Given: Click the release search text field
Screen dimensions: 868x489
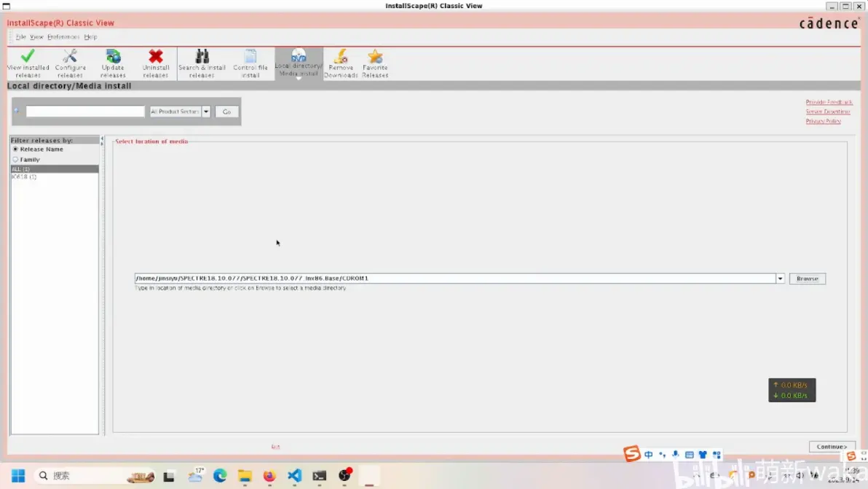Looking at the screenshot, I should click(84, 112).
